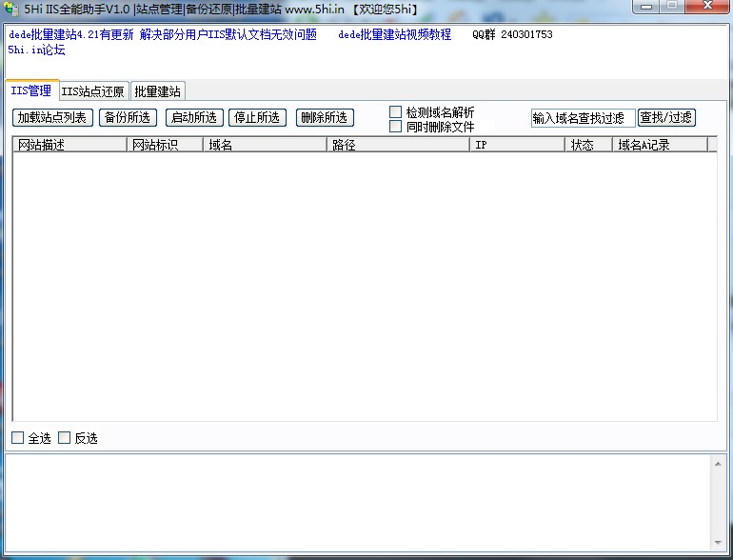Sort by 状态 column header
The image size is (733, 560).
(x=589, y=145)
